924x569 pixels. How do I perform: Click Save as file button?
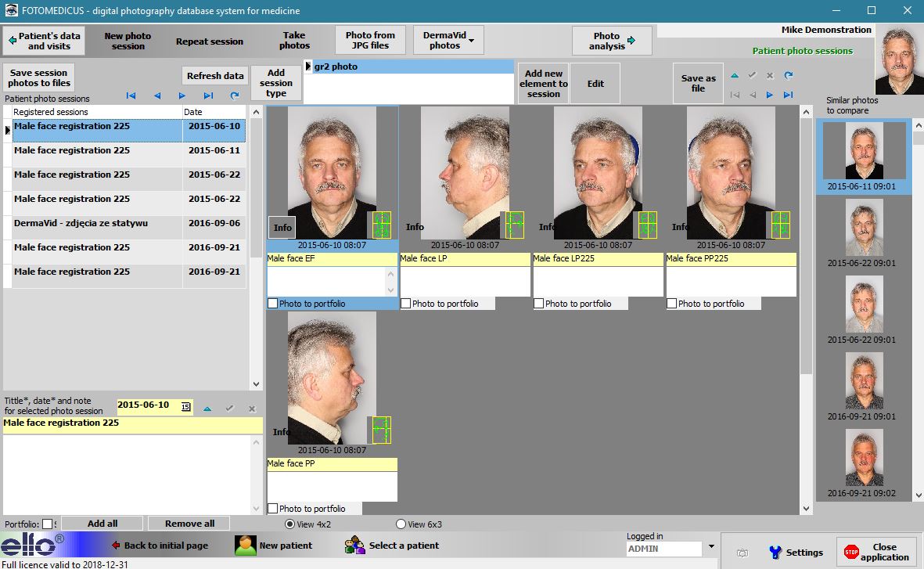(699, 83)
